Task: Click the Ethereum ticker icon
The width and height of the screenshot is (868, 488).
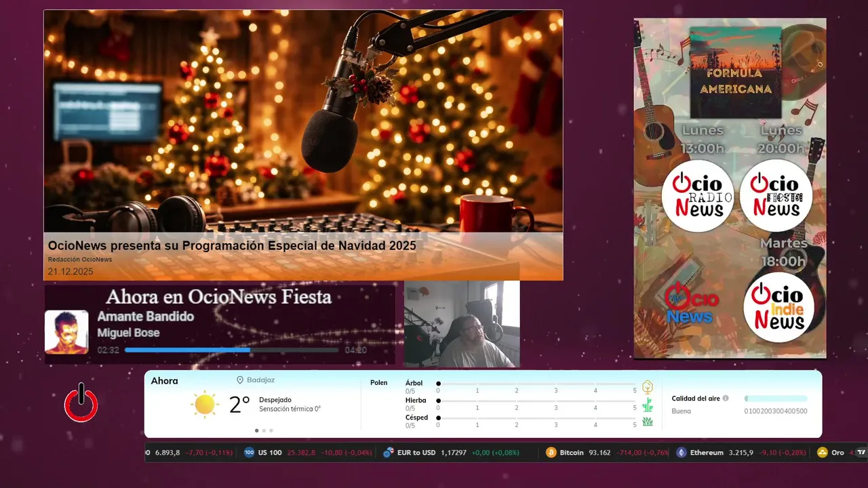Action: point(682,453)
